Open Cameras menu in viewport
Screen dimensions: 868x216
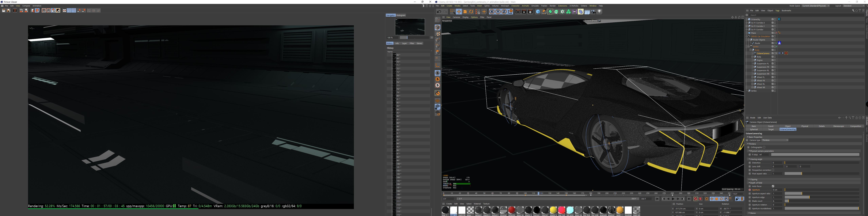(x=456, y=17)
